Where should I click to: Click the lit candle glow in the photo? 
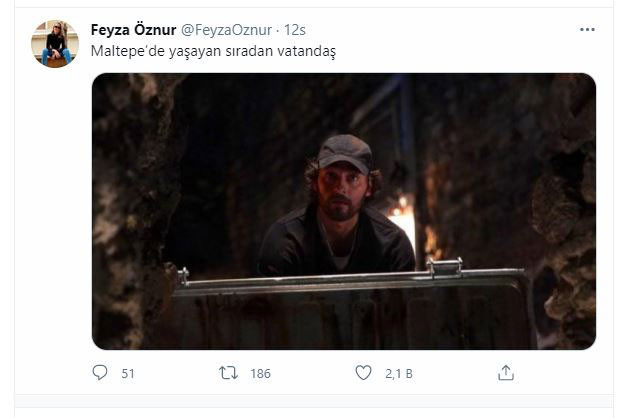[x=405, y=215]
